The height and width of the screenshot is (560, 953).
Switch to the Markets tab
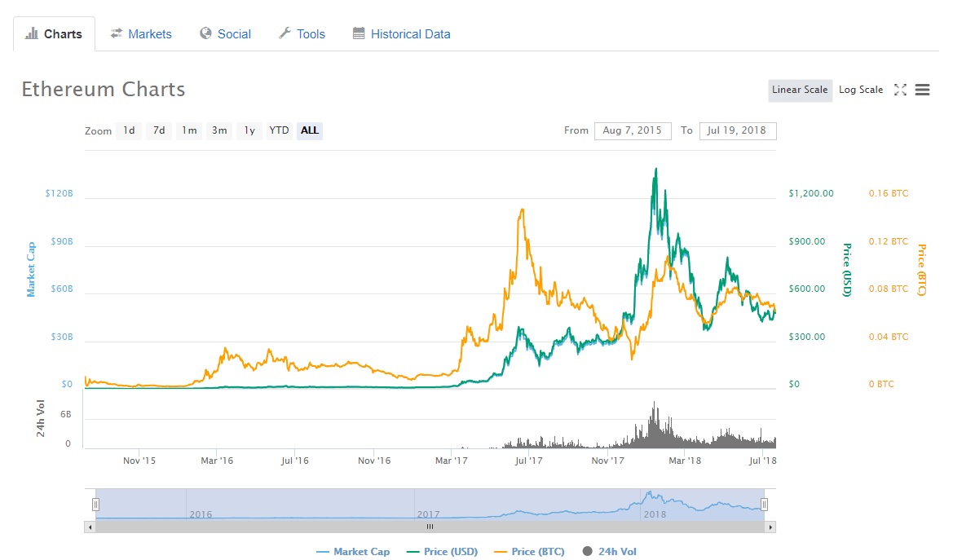click(x=141, y=34)
